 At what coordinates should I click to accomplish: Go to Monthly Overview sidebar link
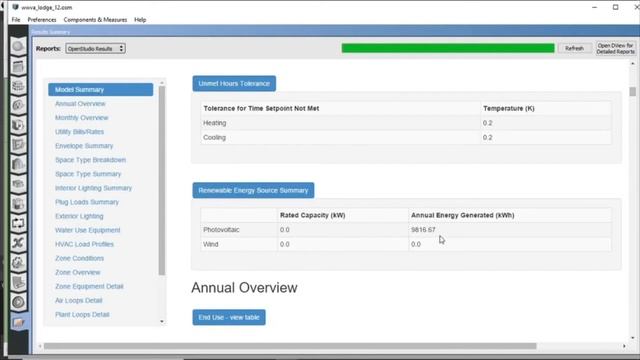[x=82, y=118]
